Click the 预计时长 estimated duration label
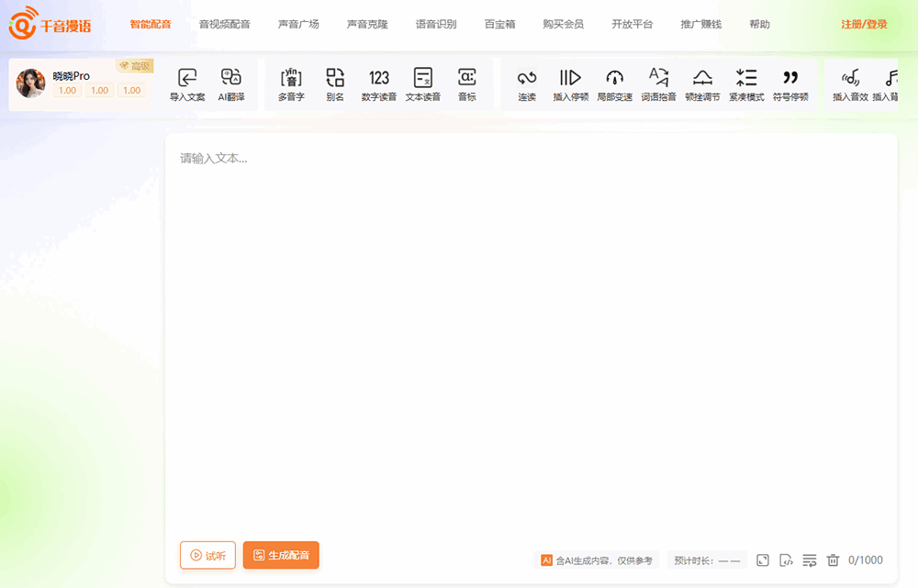918x588 pixels. click(707, 560)
